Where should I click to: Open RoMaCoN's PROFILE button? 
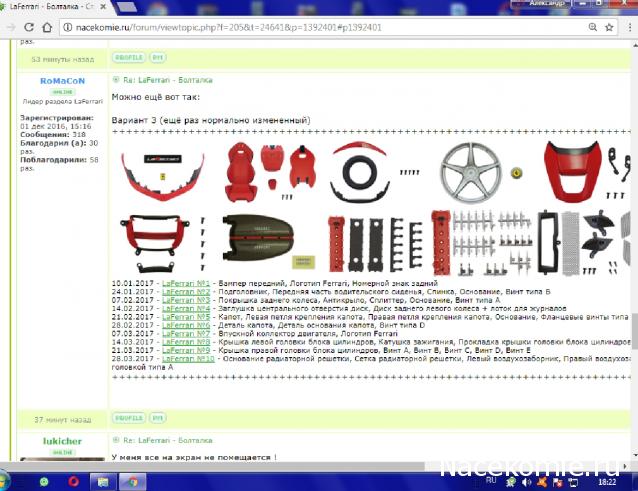(x=127, y=58)
